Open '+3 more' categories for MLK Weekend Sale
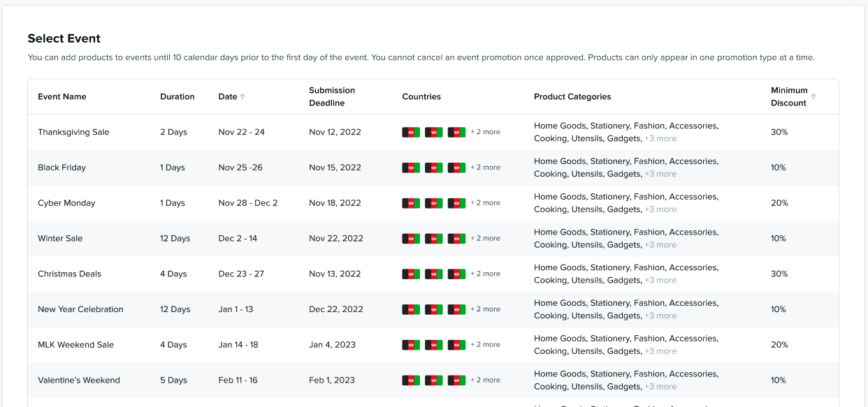 pos(661,351)
